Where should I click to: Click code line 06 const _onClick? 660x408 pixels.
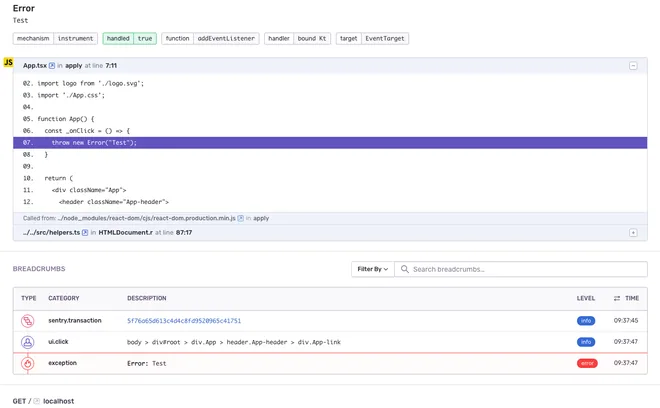point(87,131)
